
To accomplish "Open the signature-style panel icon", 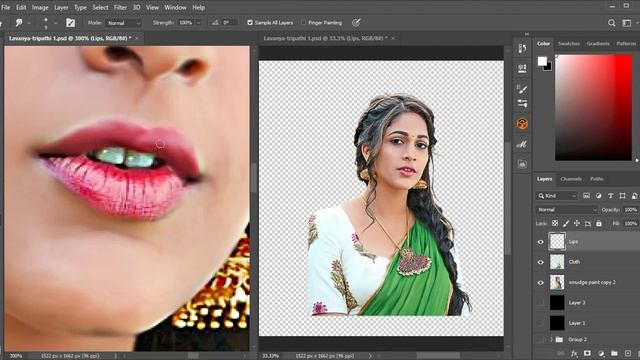I will tap(522, 144).
